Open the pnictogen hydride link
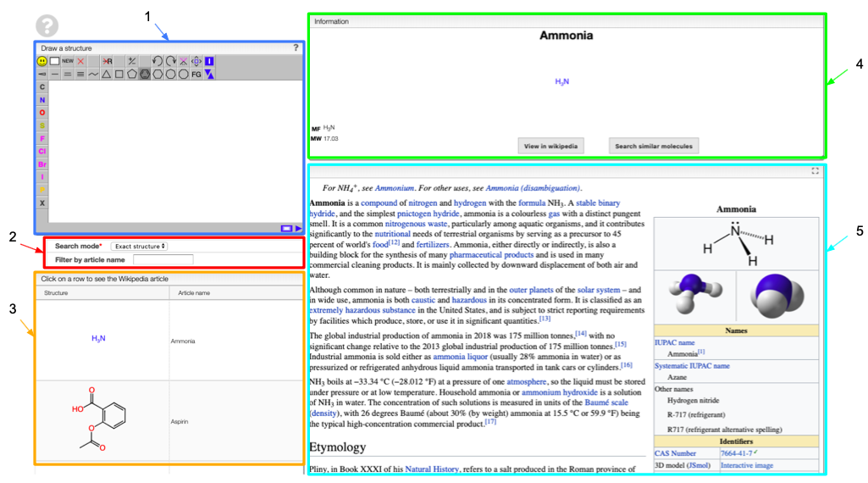868x483 pixels. pos(428,214)
